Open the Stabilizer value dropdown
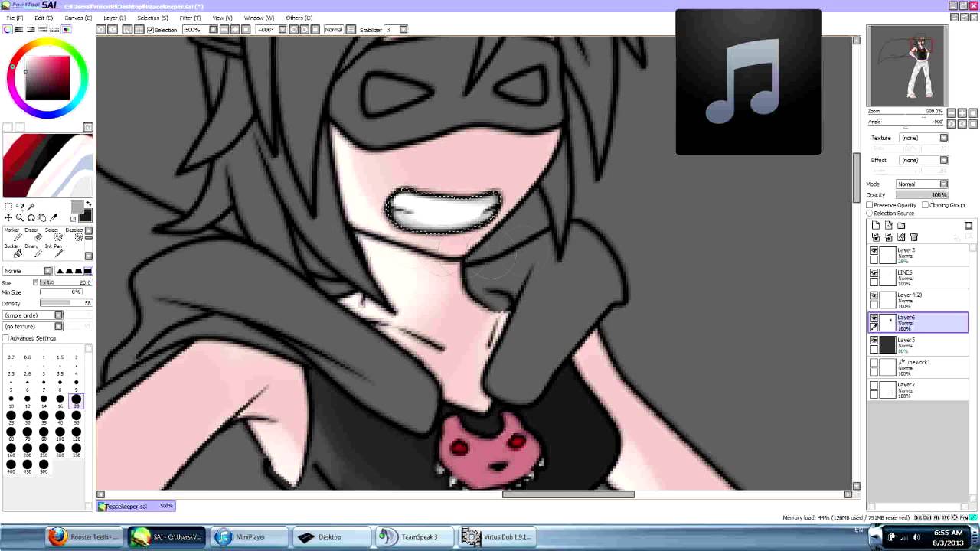The height and width of the screenshot is (551, 980). pos(403,30)
